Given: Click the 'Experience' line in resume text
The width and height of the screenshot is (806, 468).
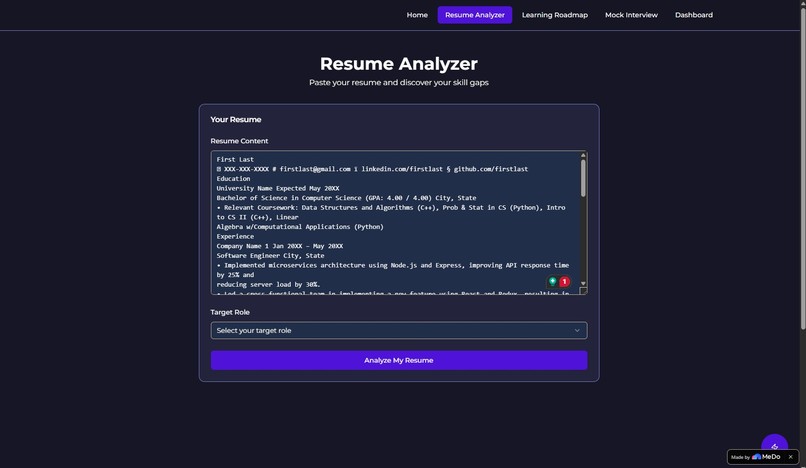Looking at the screenshot, I should pos(235,237).
